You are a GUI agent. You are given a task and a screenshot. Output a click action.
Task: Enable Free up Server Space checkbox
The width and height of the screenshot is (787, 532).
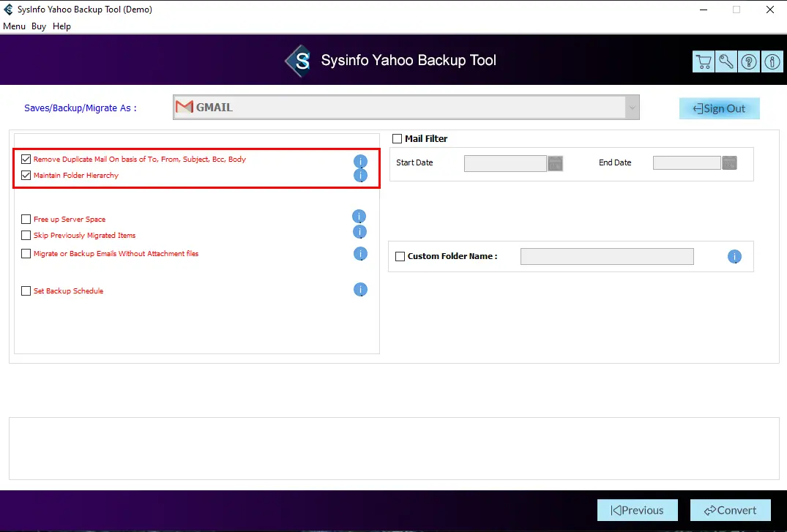coord(26,220)
